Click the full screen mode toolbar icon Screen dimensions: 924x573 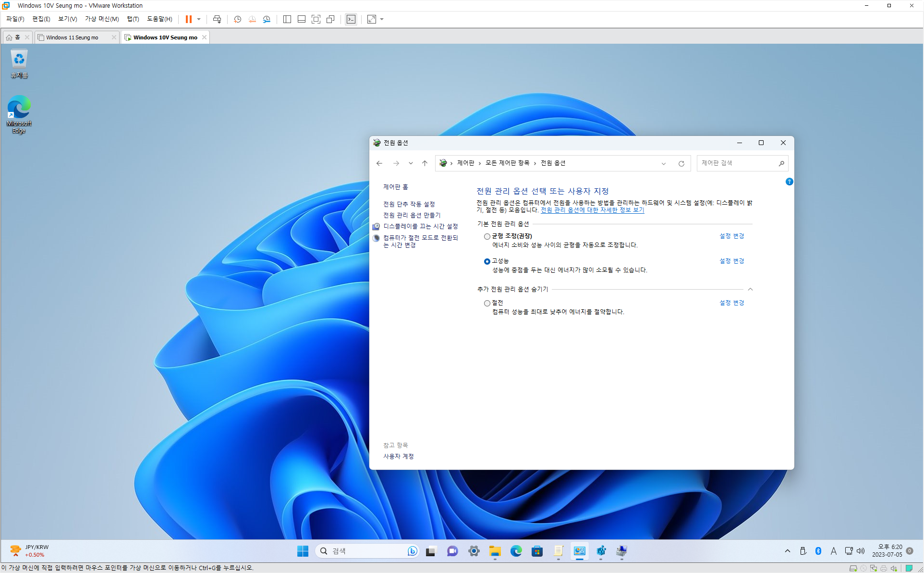coord(316,19)
